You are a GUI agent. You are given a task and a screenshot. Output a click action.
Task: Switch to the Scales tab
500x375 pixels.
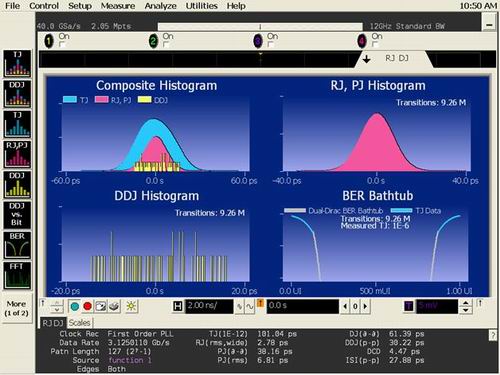pos(79,323)
